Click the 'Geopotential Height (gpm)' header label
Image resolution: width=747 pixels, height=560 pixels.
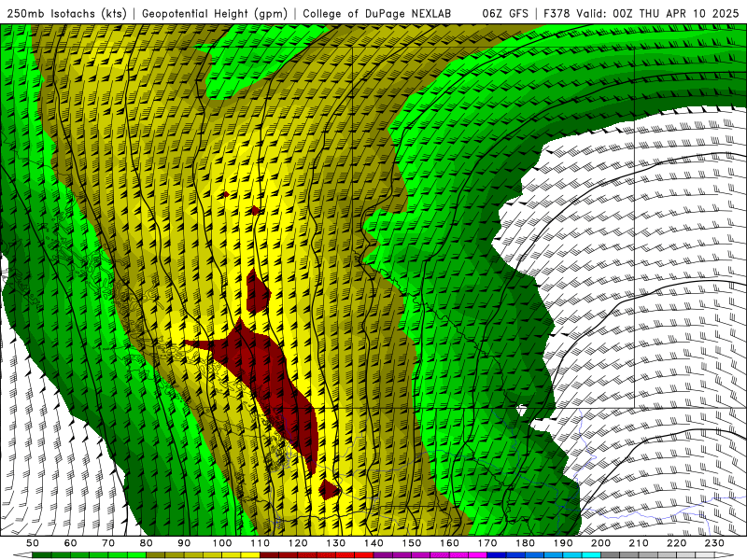coord(215,14)
